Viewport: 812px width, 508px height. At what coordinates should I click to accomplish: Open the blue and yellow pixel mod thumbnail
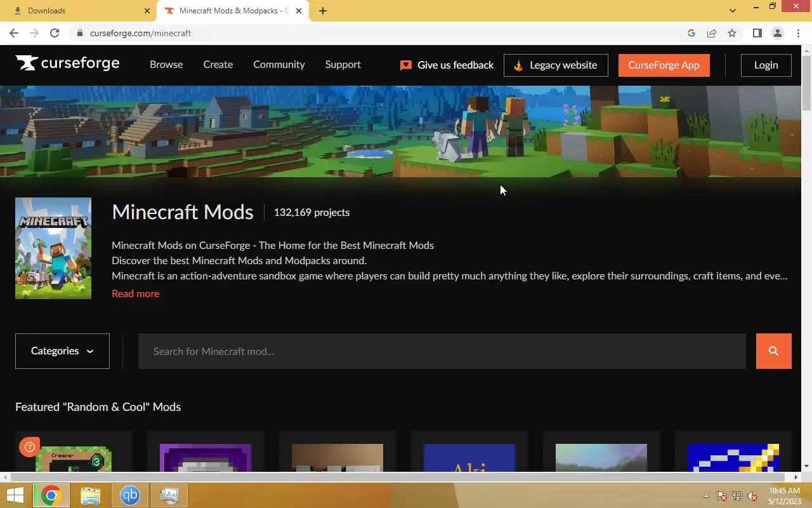tap(733, 458)
